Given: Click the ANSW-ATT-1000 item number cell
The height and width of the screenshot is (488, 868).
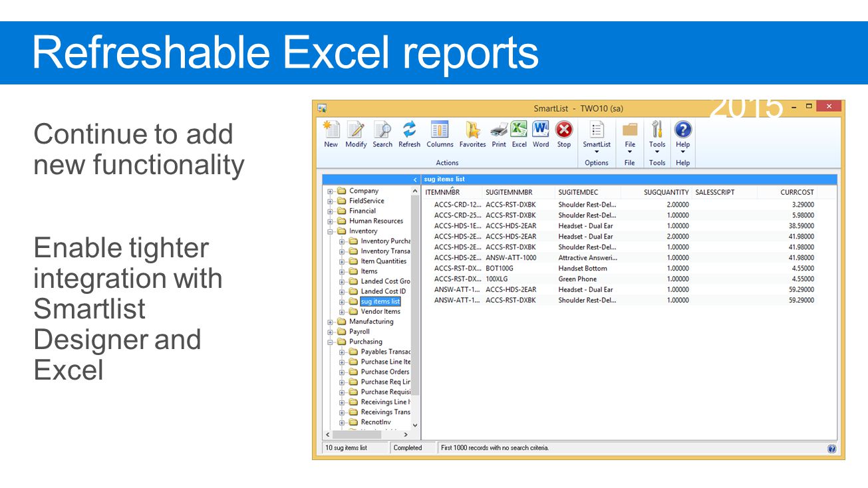Looking at the screenshot, I should click(511, 258).
